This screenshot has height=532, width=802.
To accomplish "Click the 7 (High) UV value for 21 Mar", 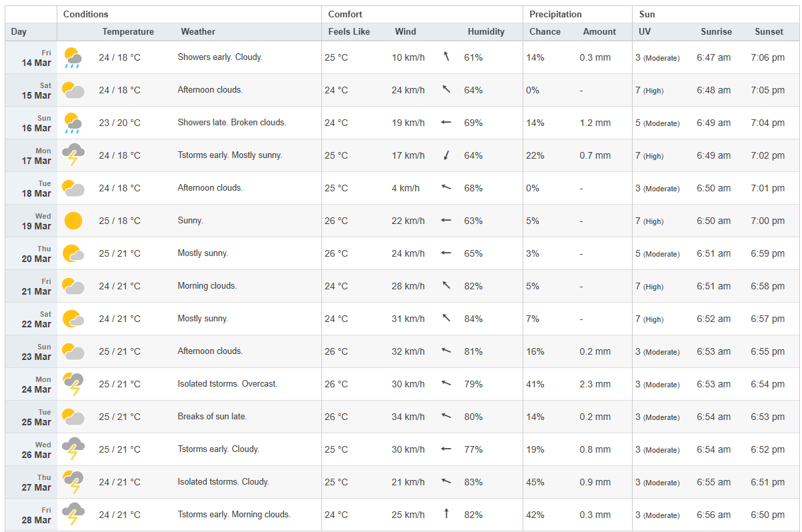I will (649, 286).
